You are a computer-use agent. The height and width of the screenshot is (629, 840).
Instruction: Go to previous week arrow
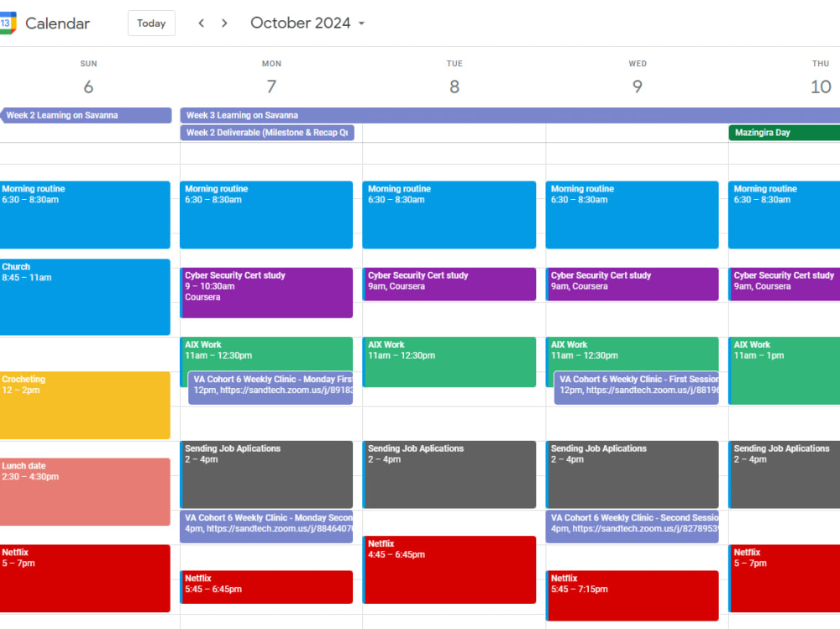coord(202,23)
